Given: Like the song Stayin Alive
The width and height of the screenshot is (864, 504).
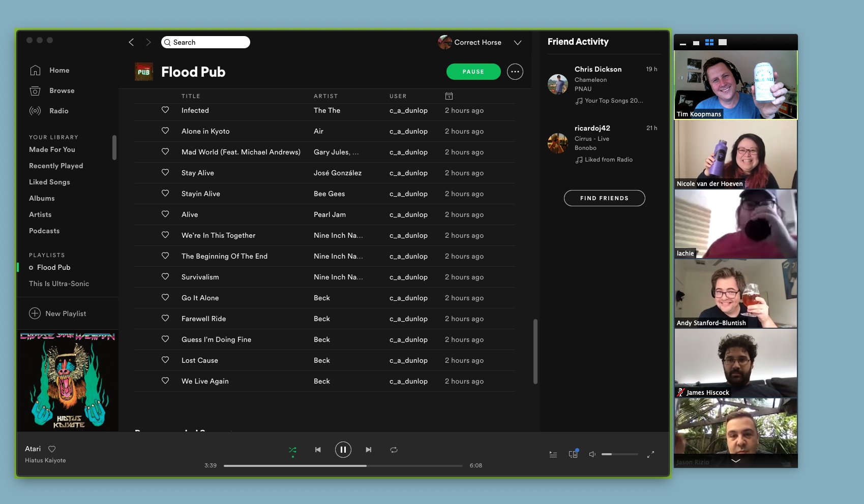Looking at the screenshot, I should point(165,193).
